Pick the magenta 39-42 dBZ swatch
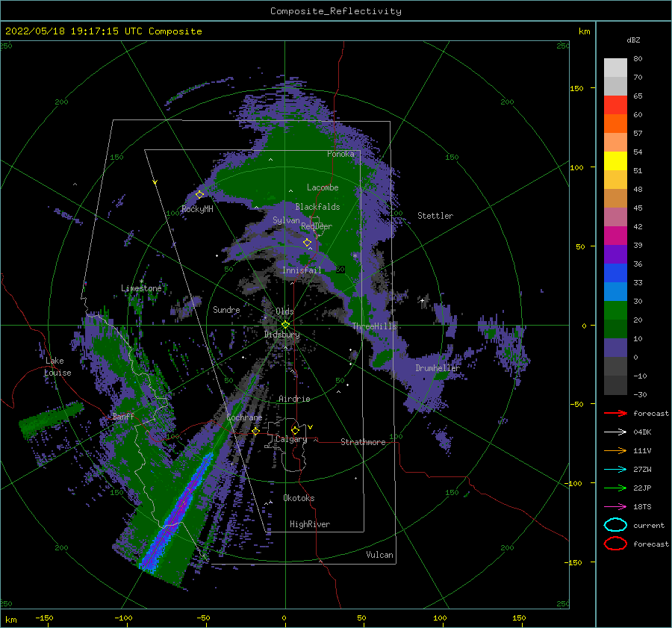The image size is (672, 628). click(x=615, y=236)
